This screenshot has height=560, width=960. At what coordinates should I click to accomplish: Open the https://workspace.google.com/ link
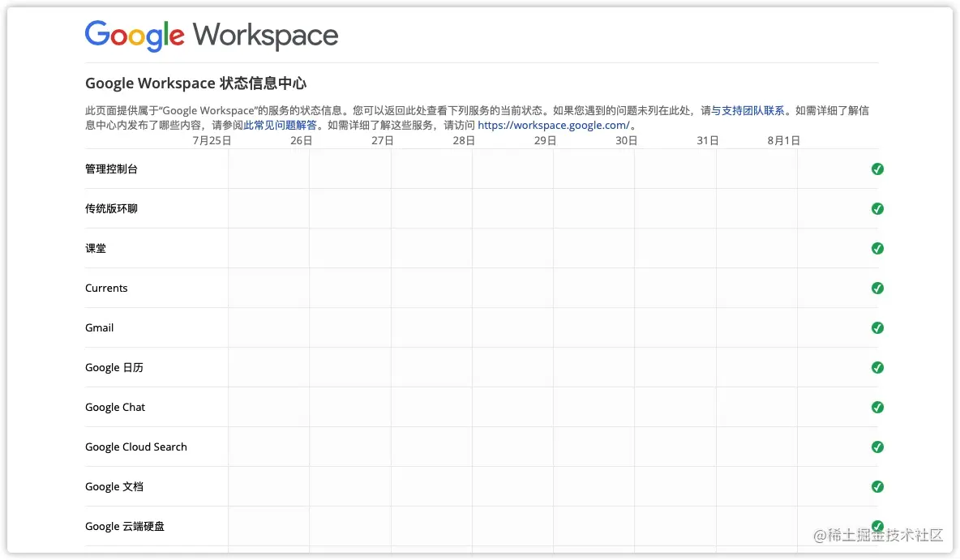click(554, 126)
